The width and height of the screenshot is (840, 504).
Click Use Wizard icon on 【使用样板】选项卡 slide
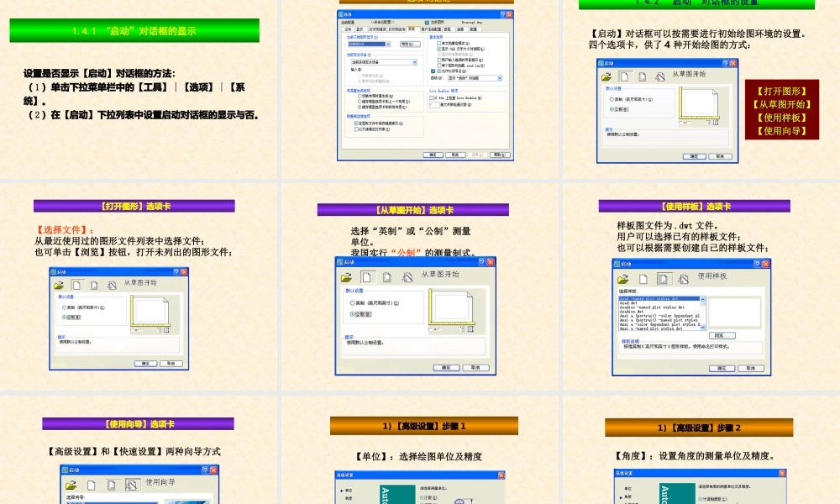tap(684, 279)
